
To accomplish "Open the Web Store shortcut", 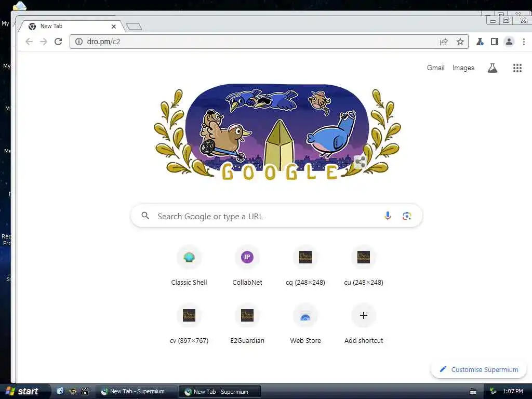I will 305,324.
